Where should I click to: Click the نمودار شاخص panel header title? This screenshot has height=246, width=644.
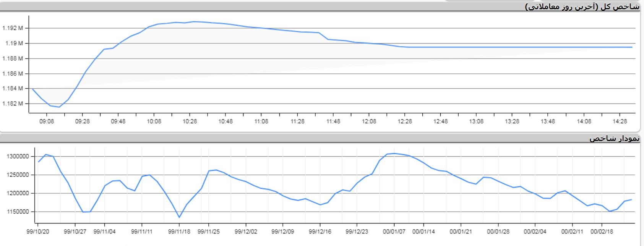click(x=614, y=138)
